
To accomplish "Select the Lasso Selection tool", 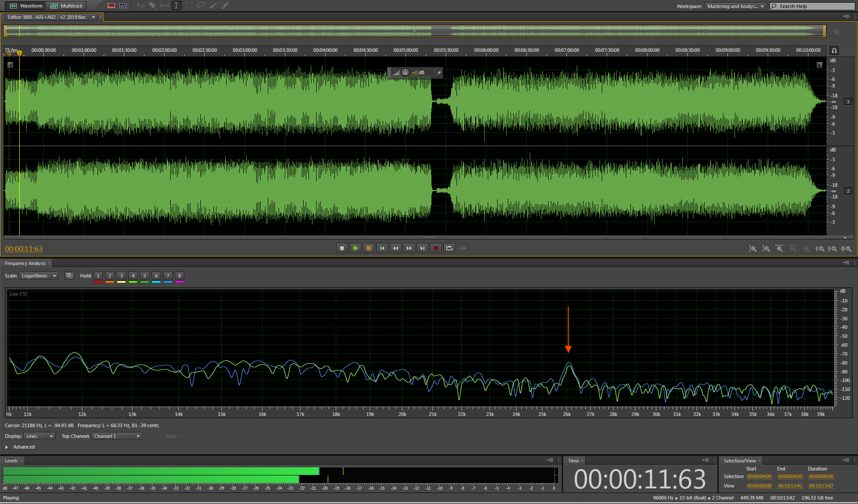I will 201,6.
